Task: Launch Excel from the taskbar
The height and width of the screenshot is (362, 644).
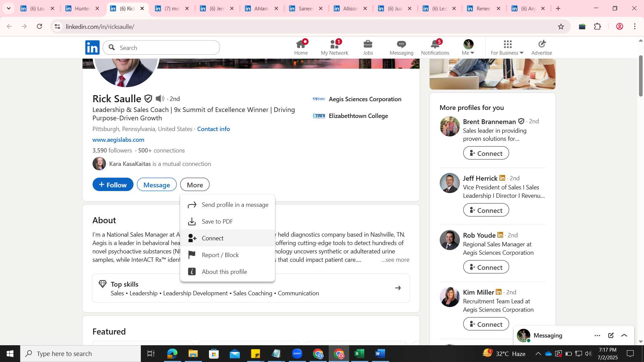Action: [359, 354]
